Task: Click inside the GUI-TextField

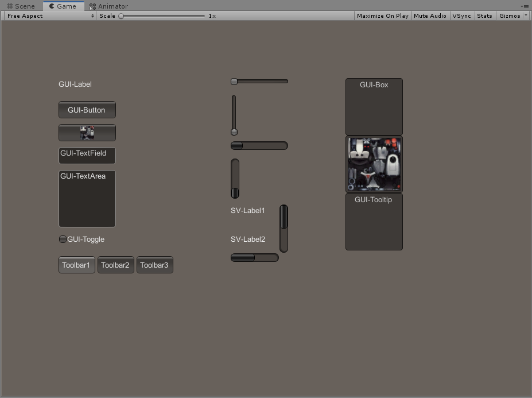Action: point(87,156)
